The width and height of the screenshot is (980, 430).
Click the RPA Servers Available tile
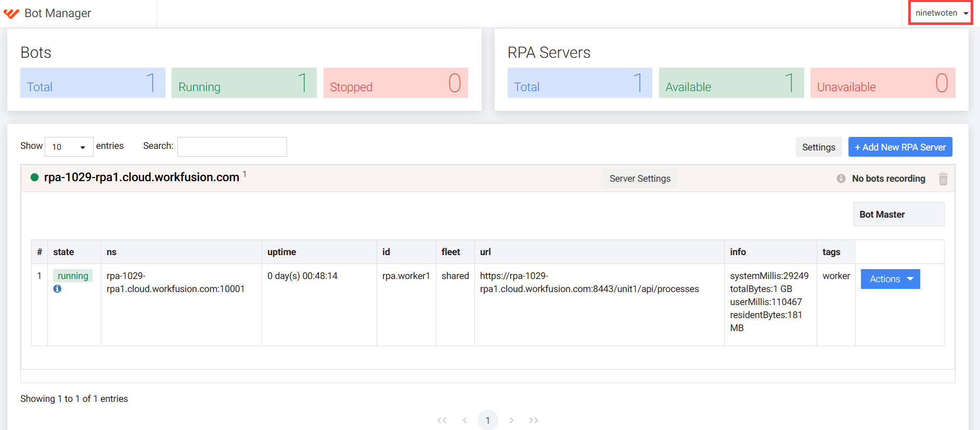click(731, 83)
